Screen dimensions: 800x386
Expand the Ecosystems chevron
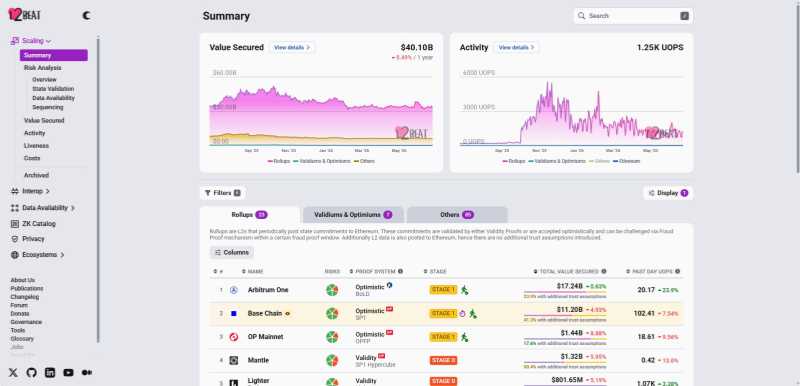coord(62,254)
